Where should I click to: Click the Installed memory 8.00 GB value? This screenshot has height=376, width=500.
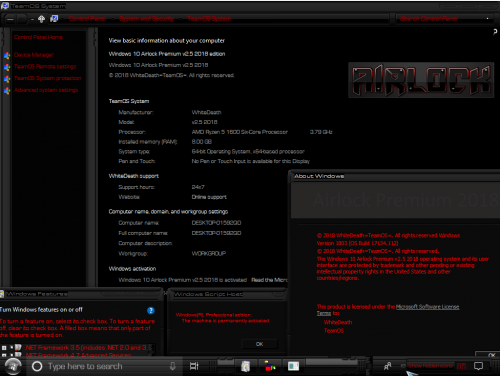pos(202,142)
